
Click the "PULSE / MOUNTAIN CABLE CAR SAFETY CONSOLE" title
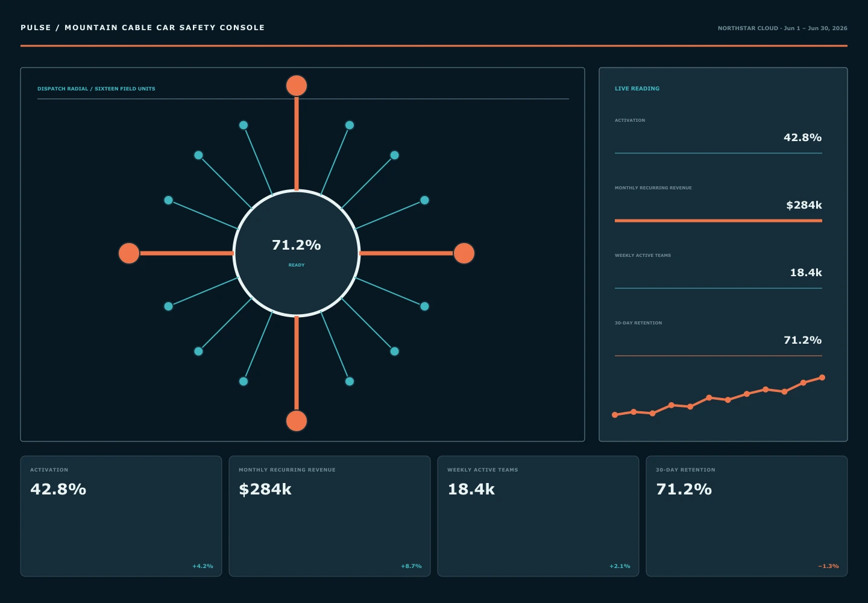point(143,28)
